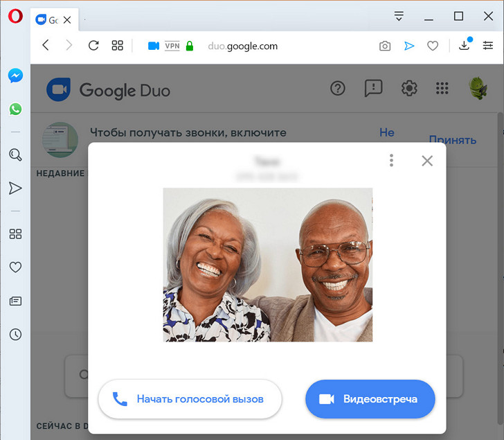Screen dimensions: 504x440
Task: Maximize the Opera window
Action: tap(458, 16)
